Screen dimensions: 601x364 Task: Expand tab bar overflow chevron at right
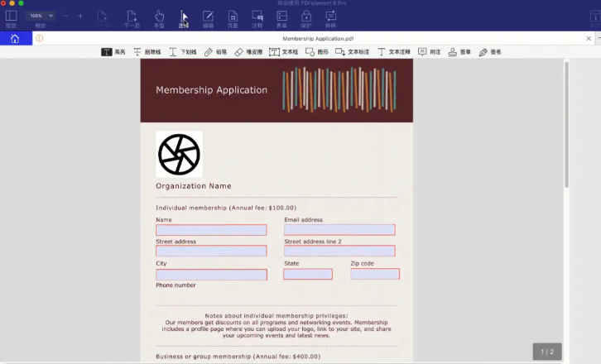point(589,38)
